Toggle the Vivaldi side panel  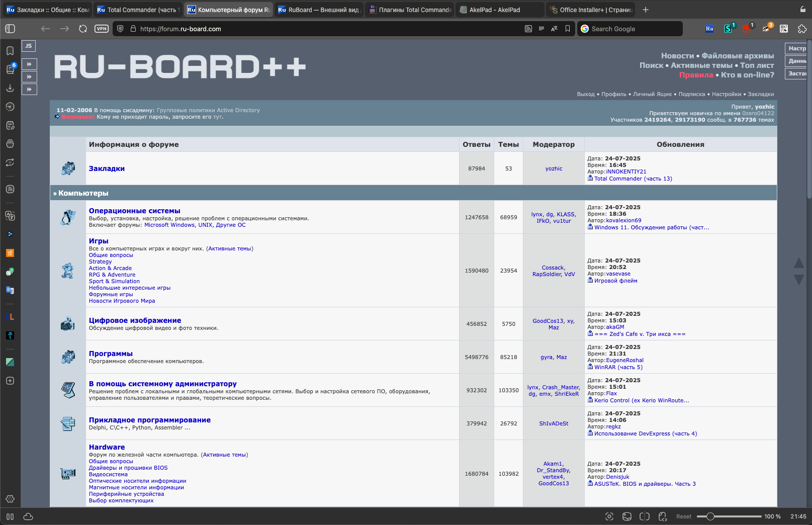(10, 29)
